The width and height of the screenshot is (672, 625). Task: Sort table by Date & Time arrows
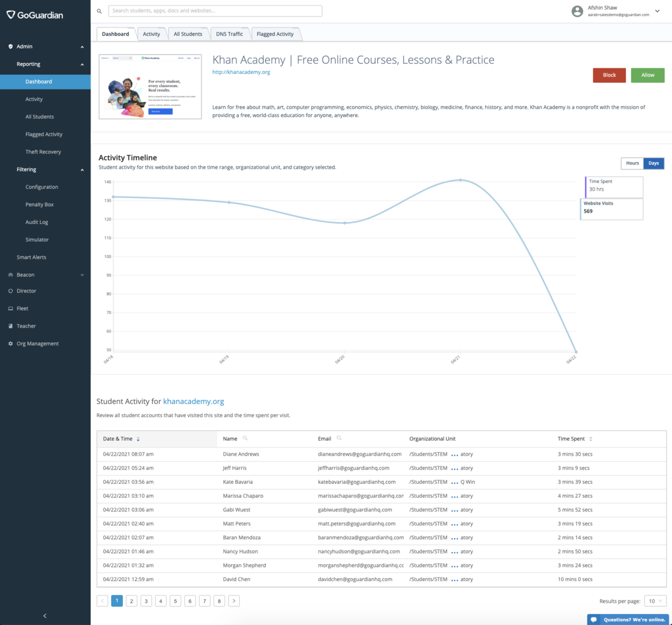(x=138, y=439)
